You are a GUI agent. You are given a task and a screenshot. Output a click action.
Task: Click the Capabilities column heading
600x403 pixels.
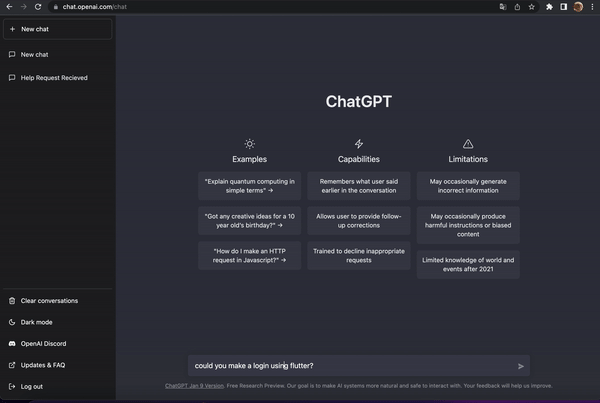359,159
